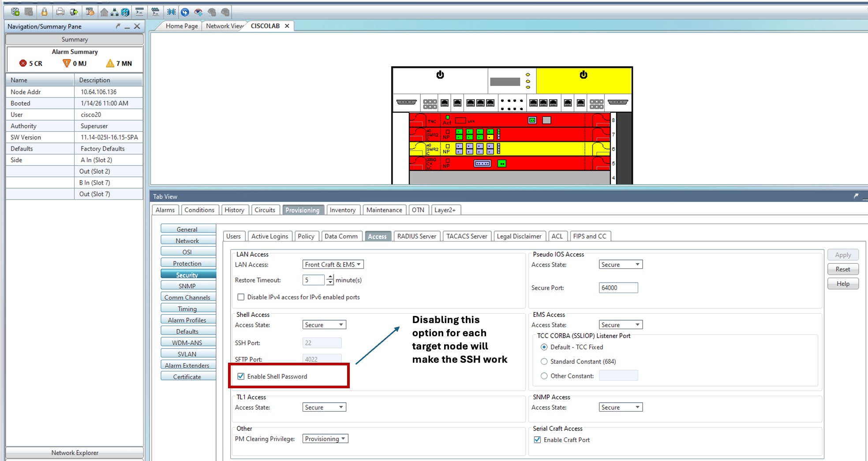This screenshot has height=461, width=868.
Task: Select the Default - TCC Fixed radio button
Action: 544,347
